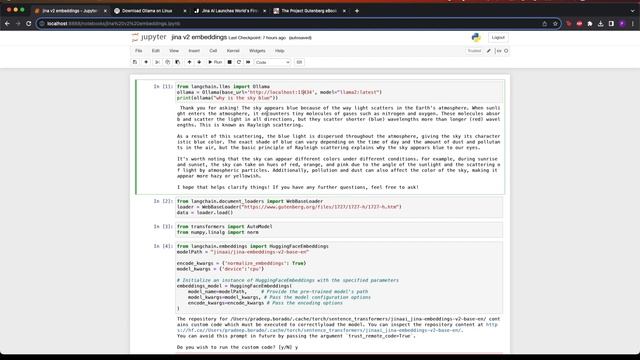Go forward in browser history

18,24
